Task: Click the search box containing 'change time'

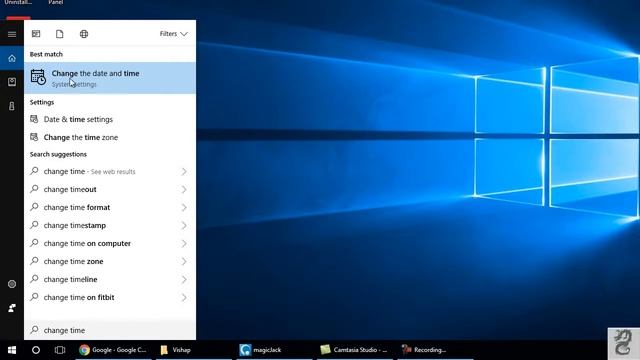Action: click(x=110, y=330)
